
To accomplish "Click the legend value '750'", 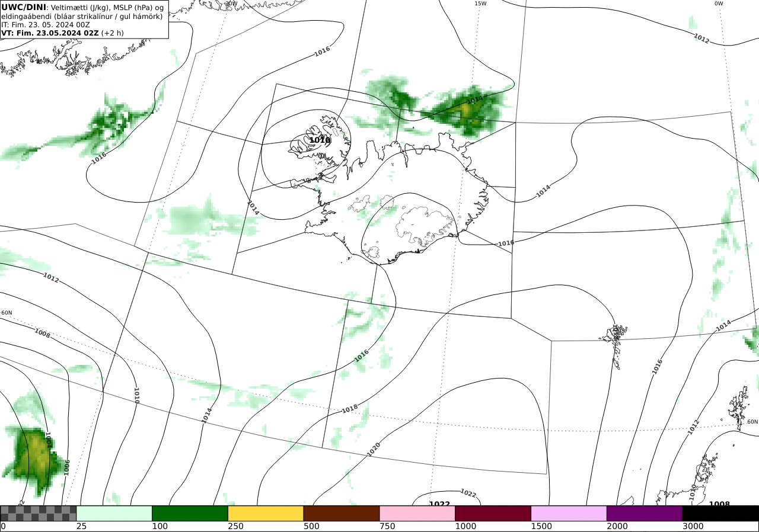I will pyautogui.click(x=387, y=526).
